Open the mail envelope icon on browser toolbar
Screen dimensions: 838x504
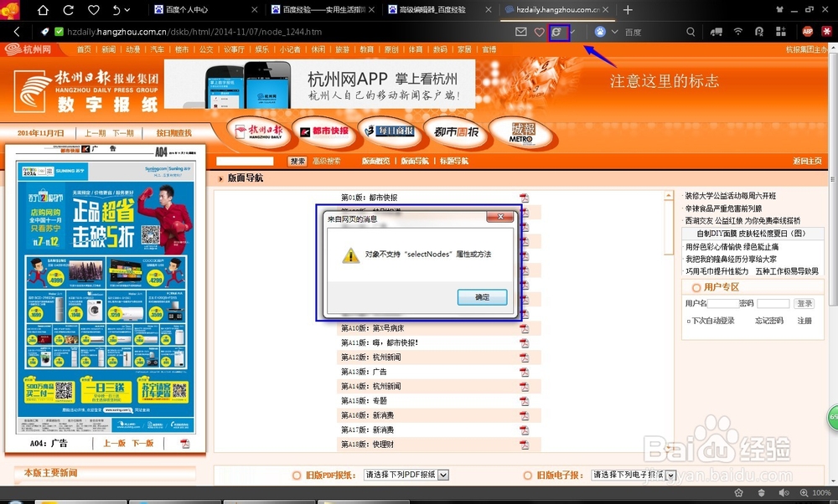(x=521, y=31)
